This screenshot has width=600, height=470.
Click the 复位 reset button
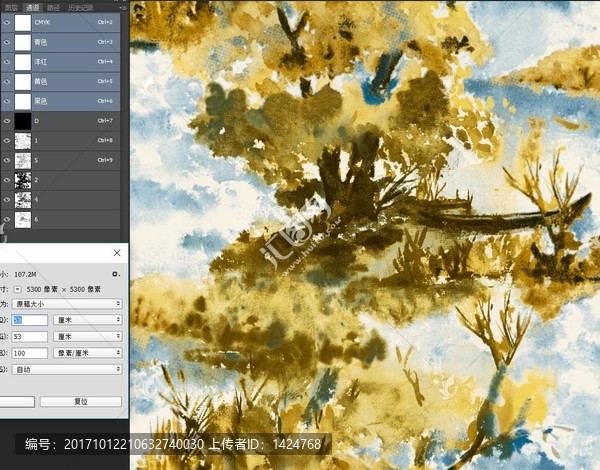81,401
